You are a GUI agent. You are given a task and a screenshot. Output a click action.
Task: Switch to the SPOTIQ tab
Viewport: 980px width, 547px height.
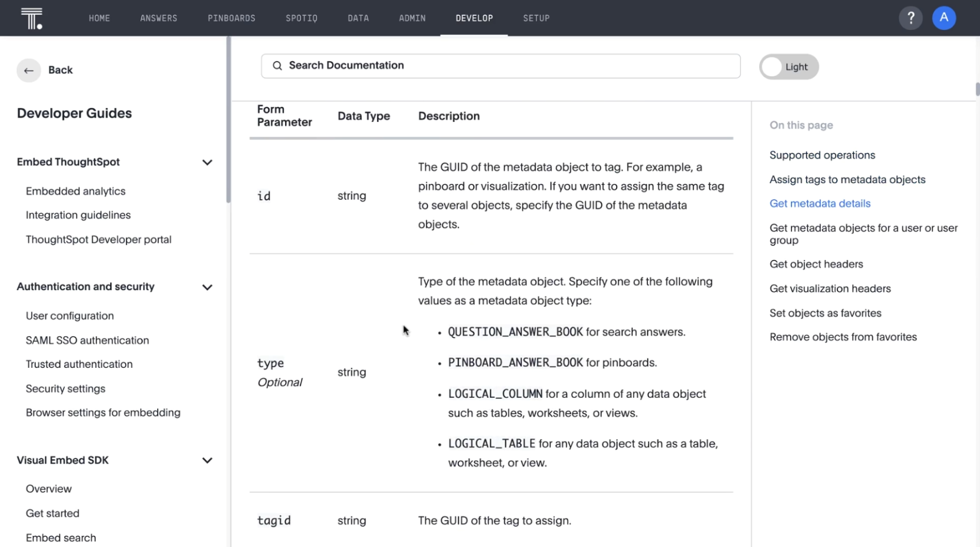pos(302,18)
